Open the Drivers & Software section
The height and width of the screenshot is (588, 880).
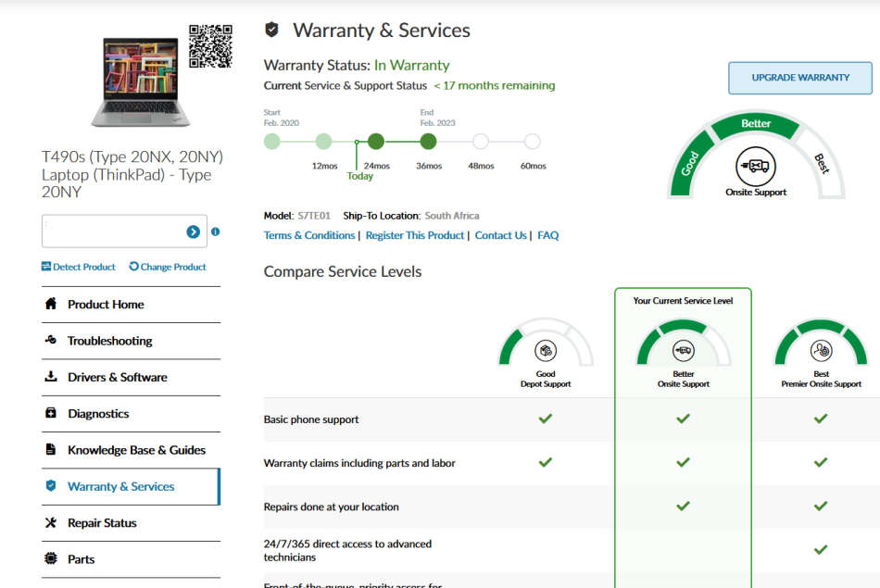[x=117, y=377]
